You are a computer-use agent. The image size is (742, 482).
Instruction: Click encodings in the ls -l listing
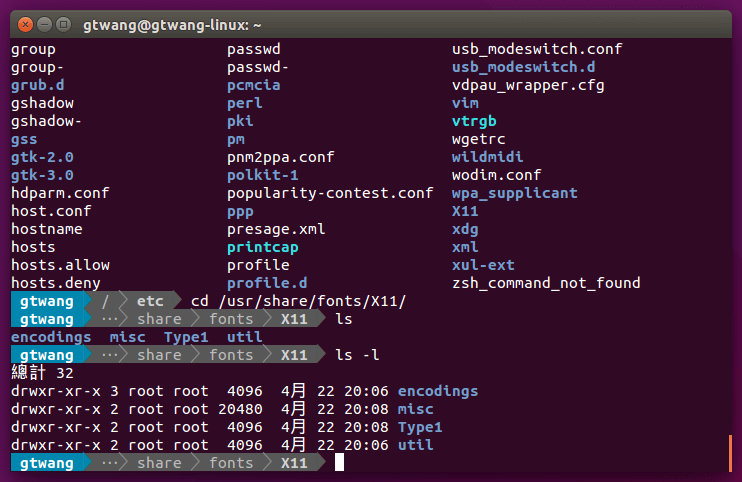coord(438,391)
